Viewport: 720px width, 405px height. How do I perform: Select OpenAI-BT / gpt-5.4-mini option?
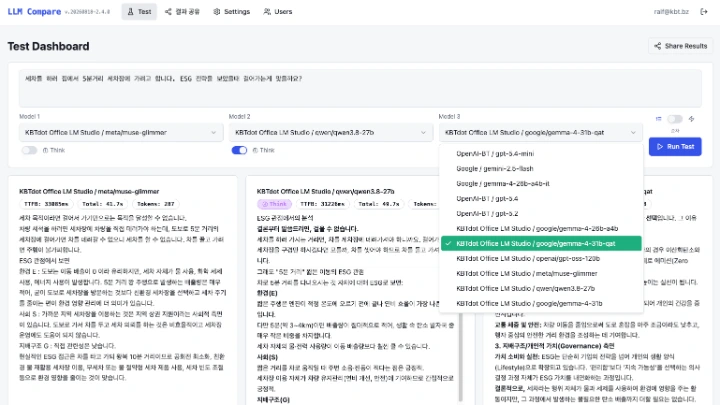point(541,153)
